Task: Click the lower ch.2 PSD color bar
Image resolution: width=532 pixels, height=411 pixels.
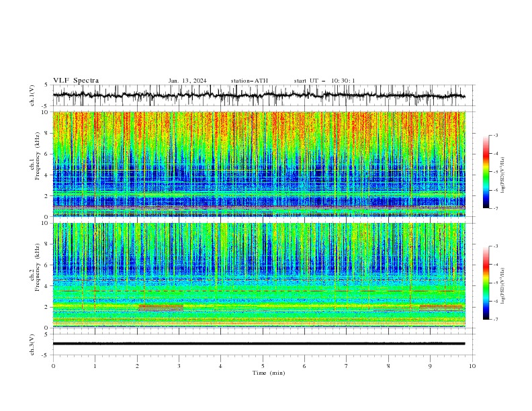Action: [x=486, y=283]
